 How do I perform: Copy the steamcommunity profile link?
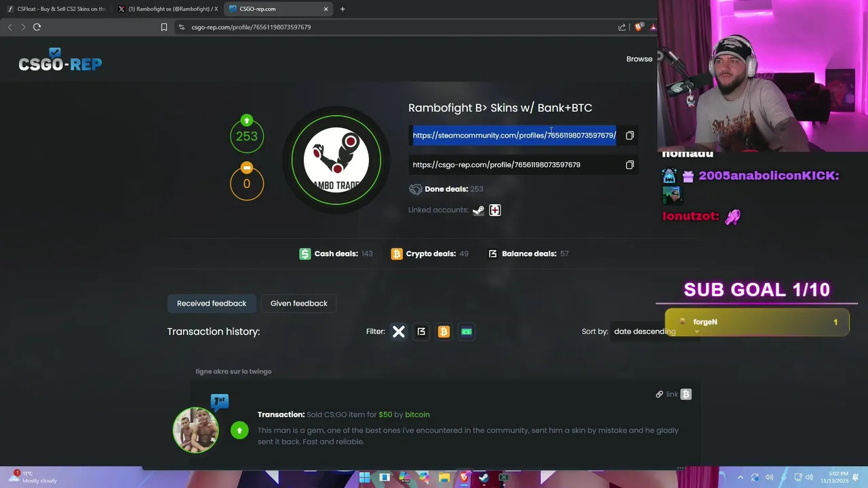point(629,136)
